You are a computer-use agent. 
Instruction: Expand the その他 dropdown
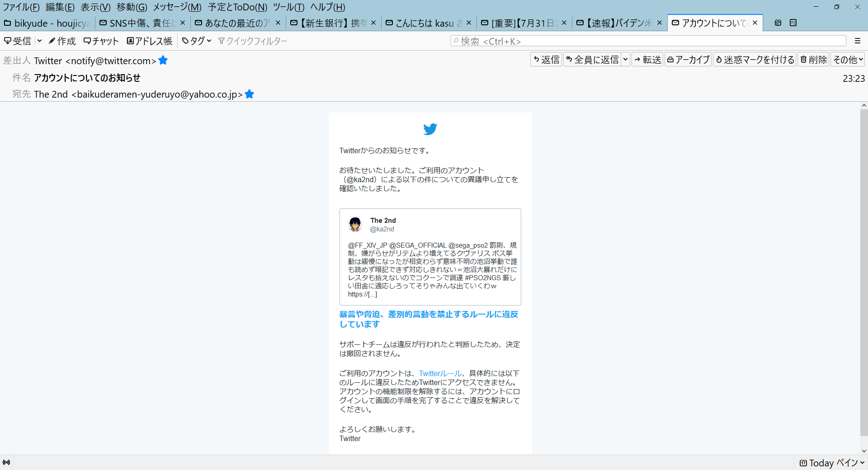[848, 60]
